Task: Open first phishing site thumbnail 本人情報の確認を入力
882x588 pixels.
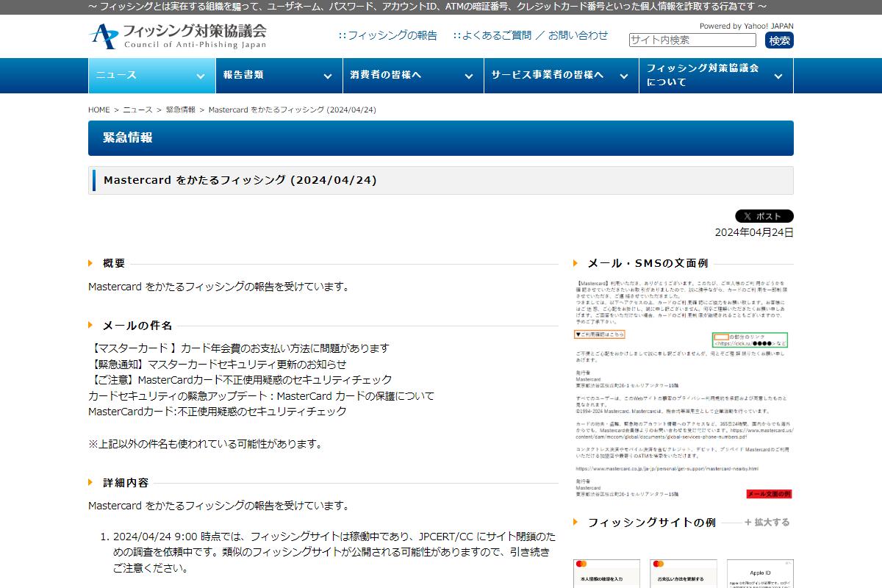Action: [607, 574]
